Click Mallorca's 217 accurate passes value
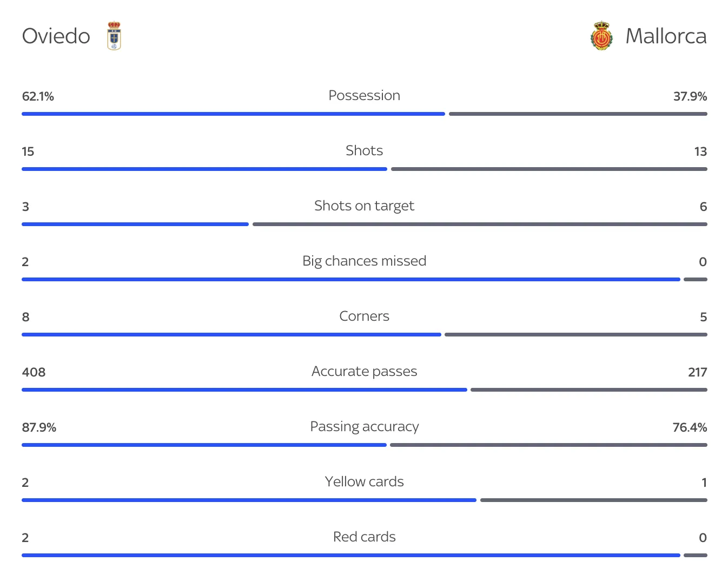The image size is (728, 581). tap(697, 373)
